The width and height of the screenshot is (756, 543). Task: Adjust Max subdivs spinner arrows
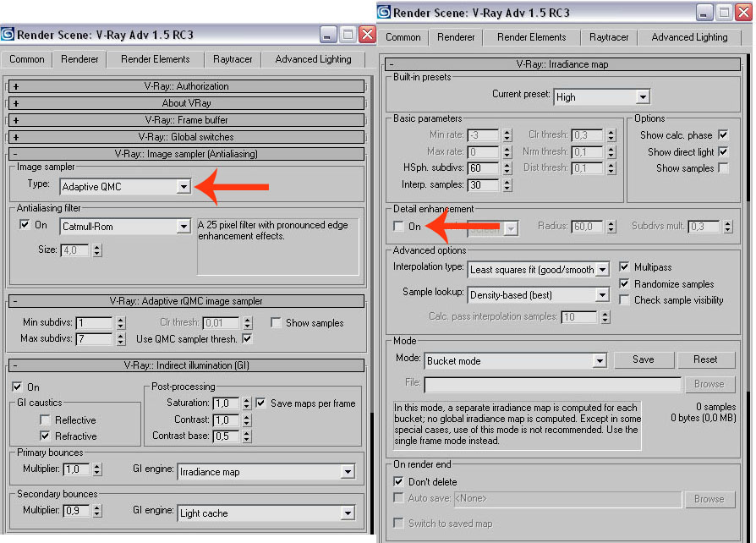coord(121,339)
